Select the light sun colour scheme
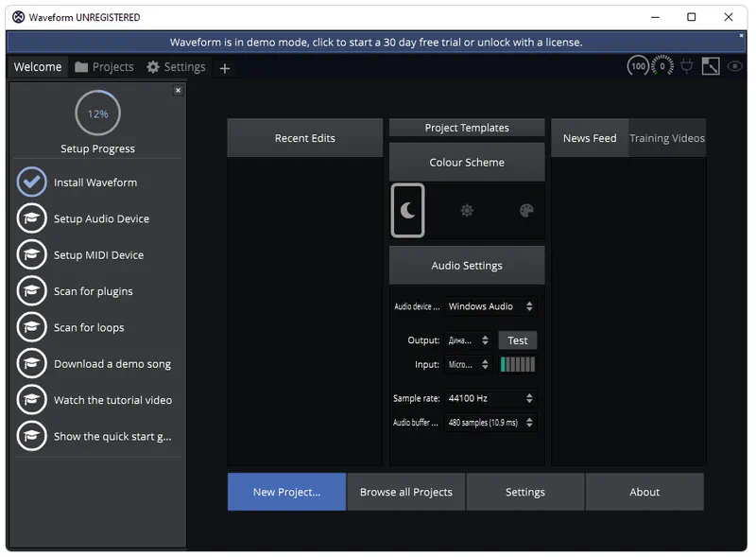756x557 pixels. (x=467, y=211)
